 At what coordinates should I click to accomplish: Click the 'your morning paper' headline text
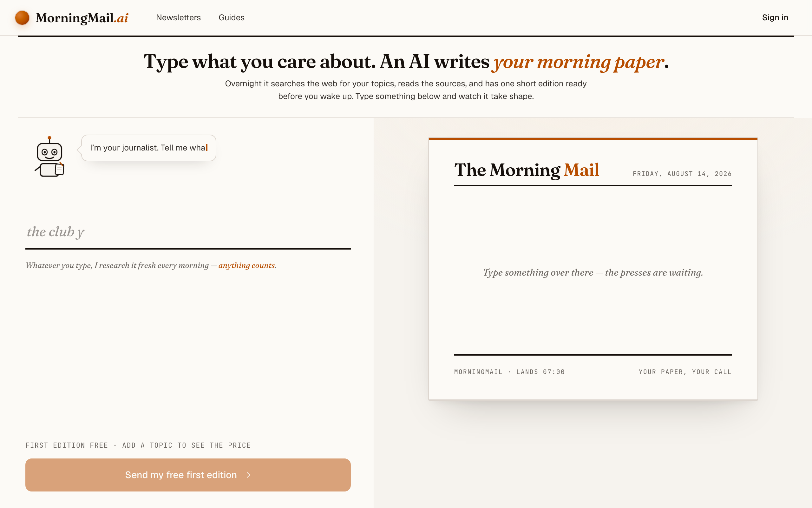(x=578, y=62)
